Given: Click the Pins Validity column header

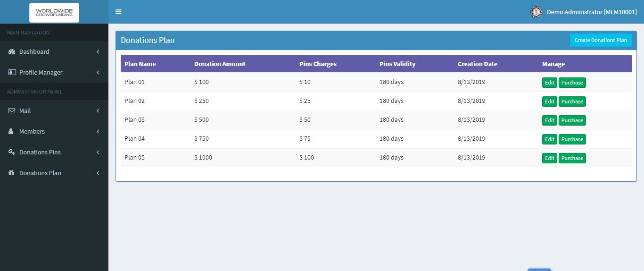Looking at the screenshot, I should point(397,64).
